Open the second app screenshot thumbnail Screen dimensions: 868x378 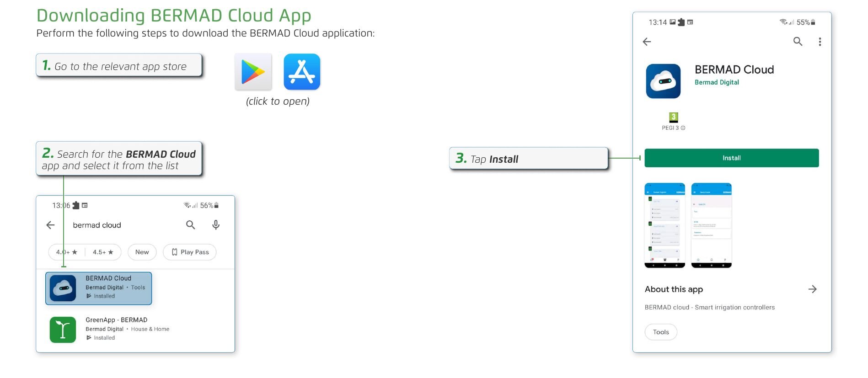[711, 225]
